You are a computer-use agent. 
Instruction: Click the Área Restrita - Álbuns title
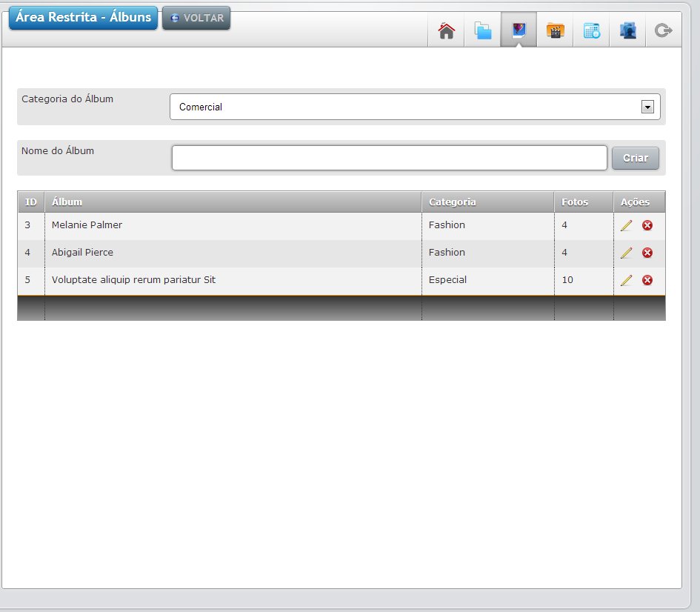point(83,17)
